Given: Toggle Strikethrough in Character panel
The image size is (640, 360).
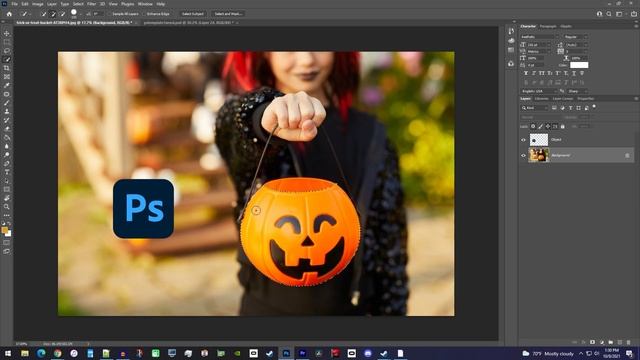Looking at the screenshot, I should (582, 73).
